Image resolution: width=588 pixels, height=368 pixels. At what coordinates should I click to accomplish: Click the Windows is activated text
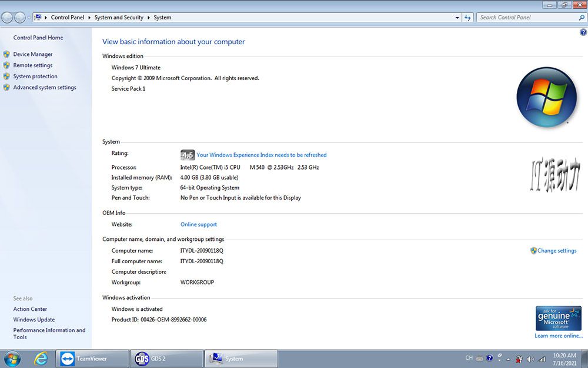point(137,309)
